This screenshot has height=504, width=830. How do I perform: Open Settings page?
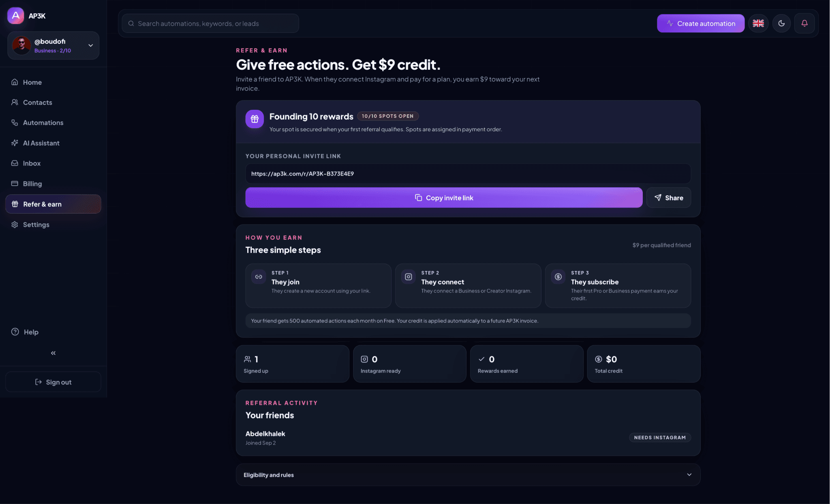(53, 224)
